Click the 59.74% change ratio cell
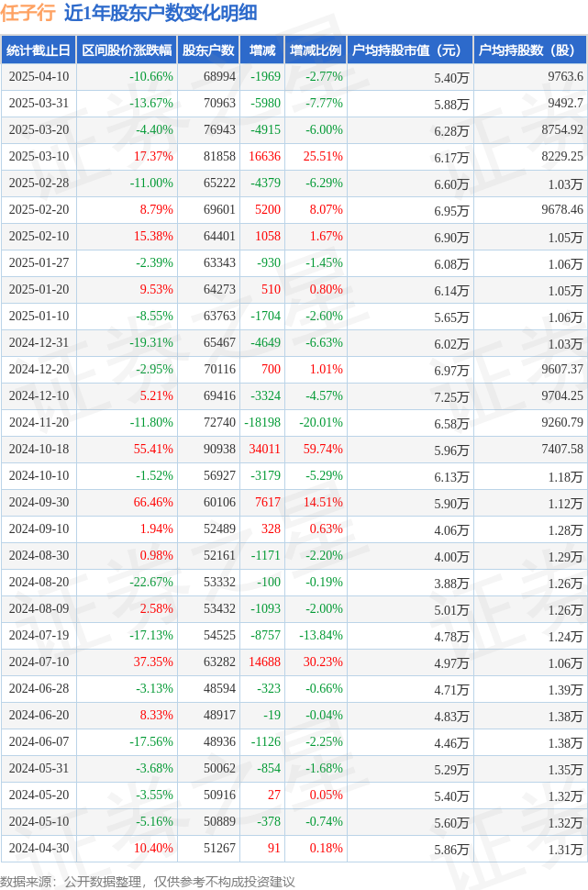This screenshot has width=588, height=890. click(323, 449)
